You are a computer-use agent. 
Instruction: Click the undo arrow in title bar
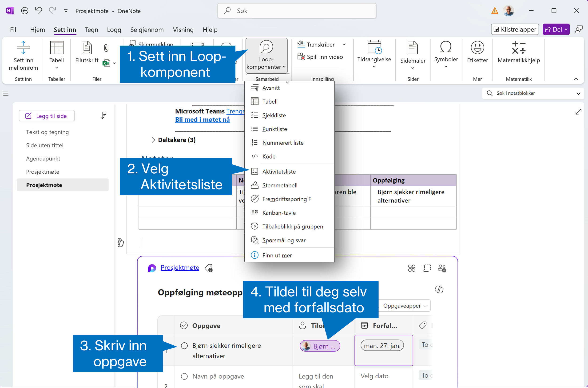[39, 11]
